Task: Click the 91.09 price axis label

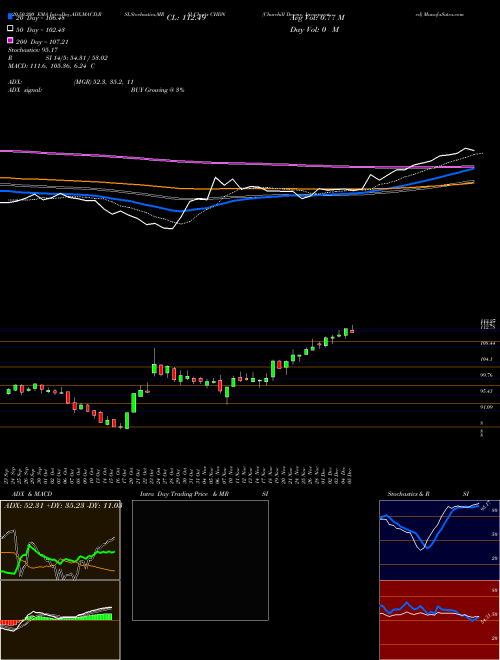Action: (487, 407)
